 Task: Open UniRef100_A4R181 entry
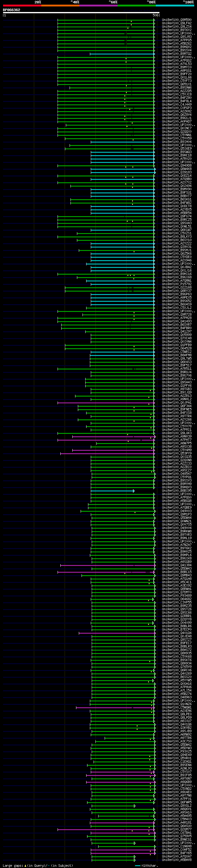[x=177, y=822]
